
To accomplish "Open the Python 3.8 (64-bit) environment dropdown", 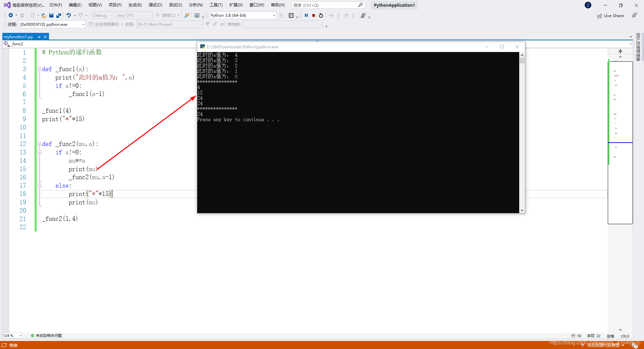I will pyautogui.click(x=243, y=15).
